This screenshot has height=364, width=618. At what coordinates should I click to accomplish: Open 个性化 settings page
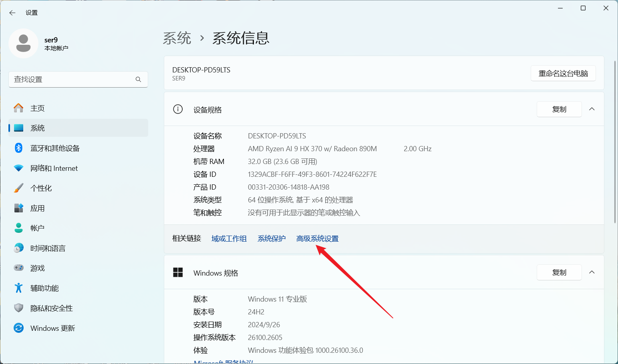point(78,188)
